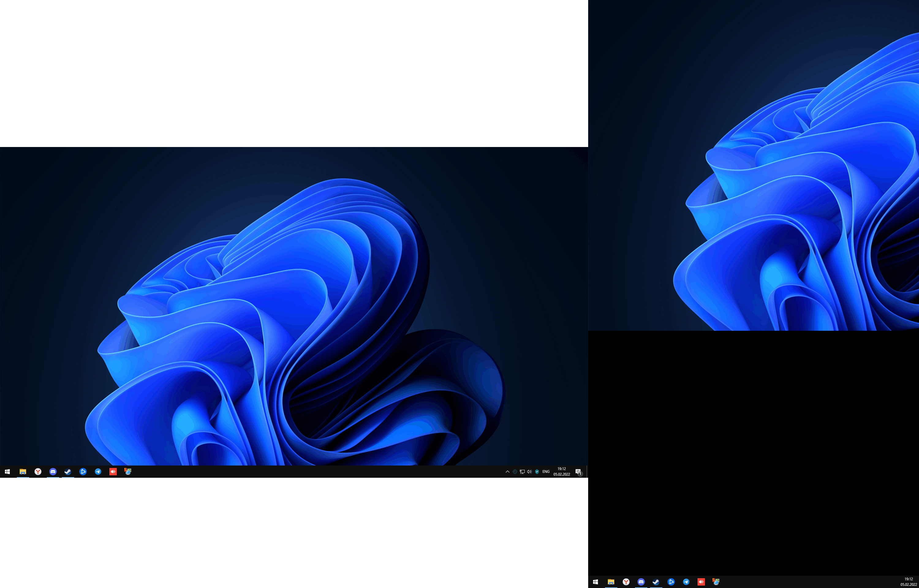Click the Show desktop strip at the end of the left monitor taskbar

pyautogui.click(x=587, y=472)
